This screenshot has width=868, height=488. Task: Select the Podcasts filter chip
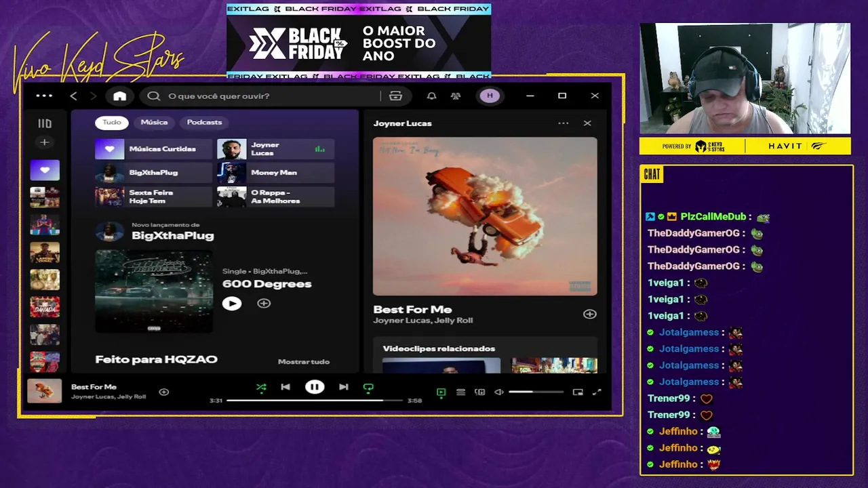pyautogui.click(x=204, y=123)
